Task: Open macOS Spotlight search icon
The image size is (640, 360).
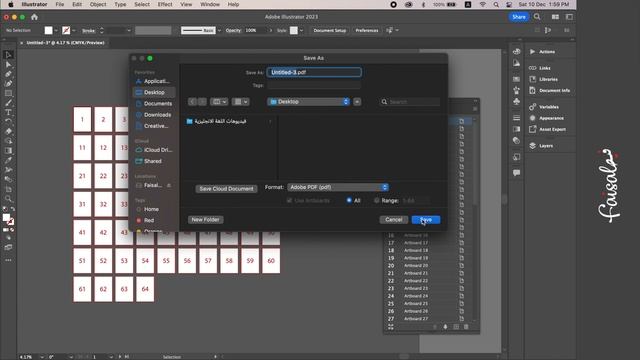Action: click(496, 4)
